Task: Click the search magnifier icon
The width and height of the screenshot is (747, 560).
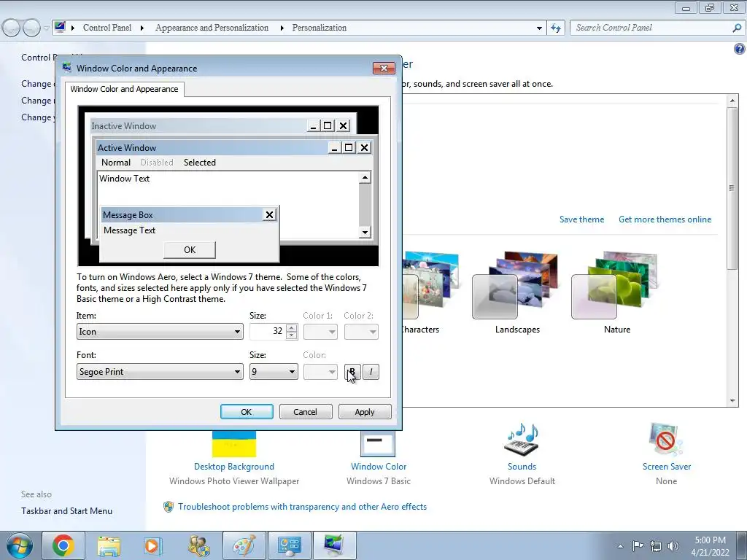Action: 737,28
